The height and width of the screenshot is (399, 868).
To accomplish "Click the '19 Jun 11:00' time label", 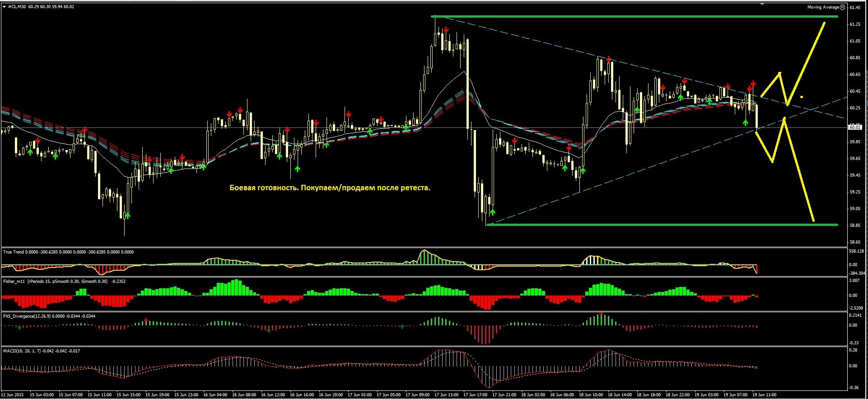I will tap(764, 395).
